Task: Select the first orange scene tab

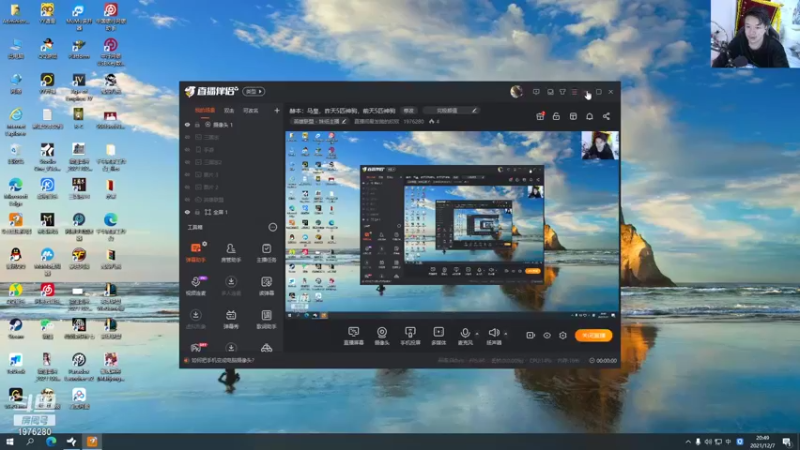Action: 205,110
